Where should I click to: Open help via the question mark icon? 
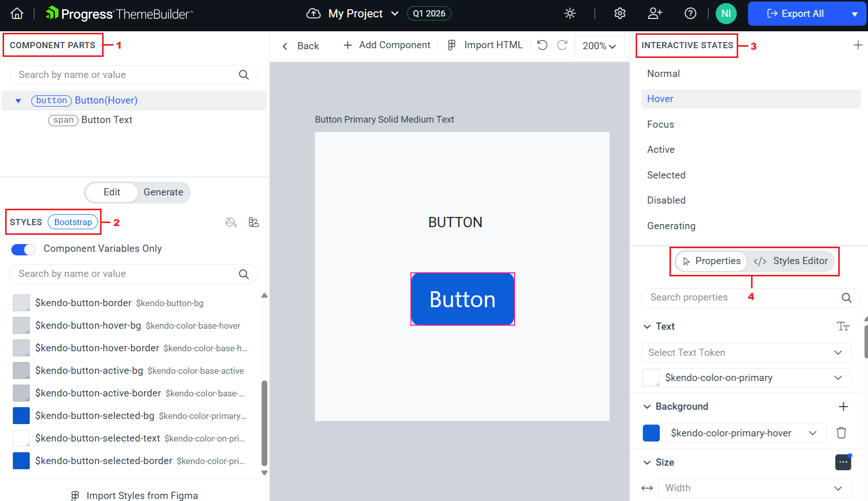pos(691,13)
